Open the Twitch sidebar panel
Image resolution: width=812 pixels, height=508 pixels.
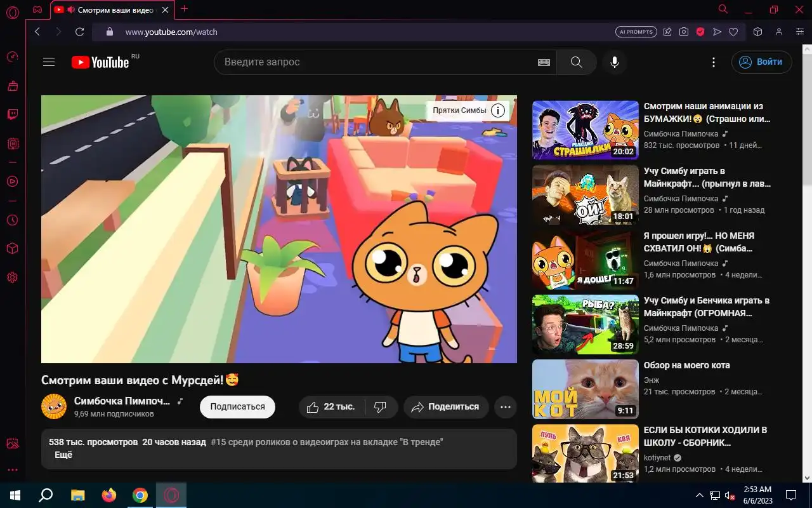pos(12,115)
